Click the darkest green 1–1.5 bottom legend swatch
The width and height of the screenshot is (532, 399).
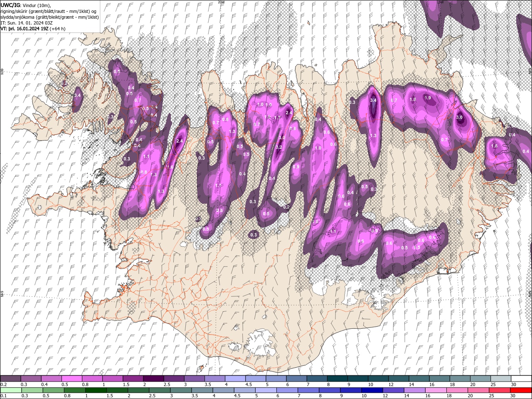pyautogui.click(x=96, y=390)
